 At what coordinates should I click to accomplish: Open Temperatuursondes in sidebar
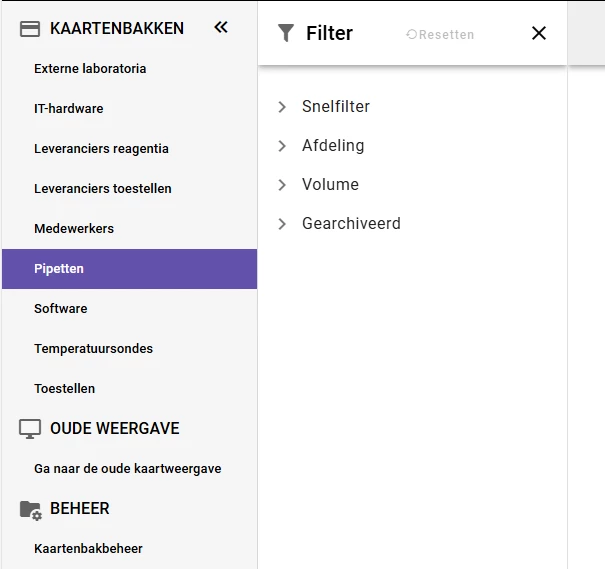[x=93, y=349]
